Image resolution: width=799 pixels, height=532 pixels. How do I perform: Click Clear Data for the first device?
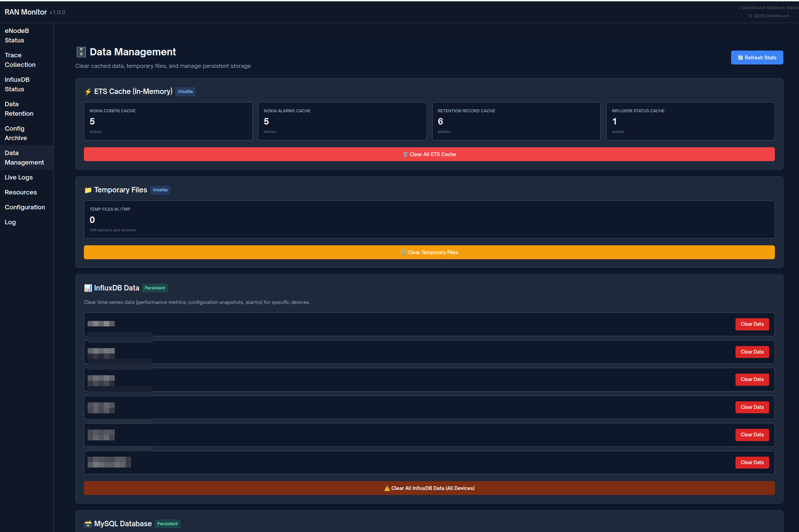pos(751,324)
